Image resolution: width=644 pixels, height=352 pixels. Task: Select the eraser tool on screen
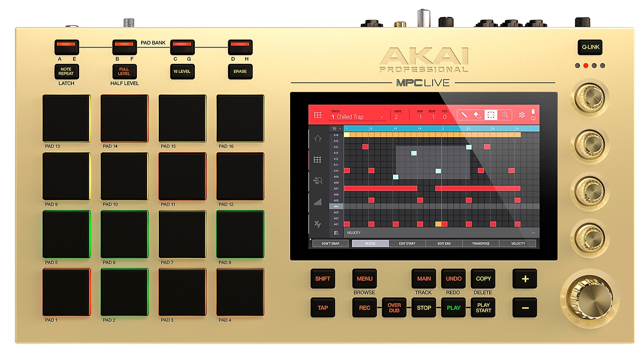pyautogui.click(x=477, y=115)
